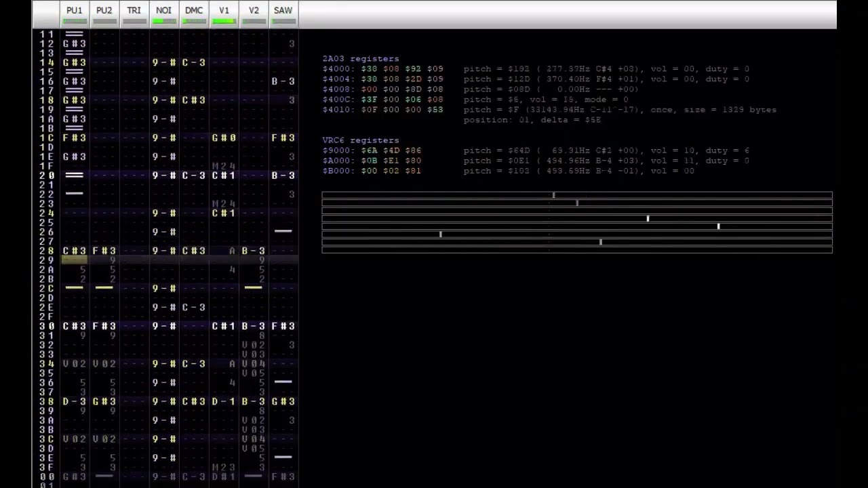Toggle the DMC channel header
The height and width of the screenshot is (488, 868).
194,14
